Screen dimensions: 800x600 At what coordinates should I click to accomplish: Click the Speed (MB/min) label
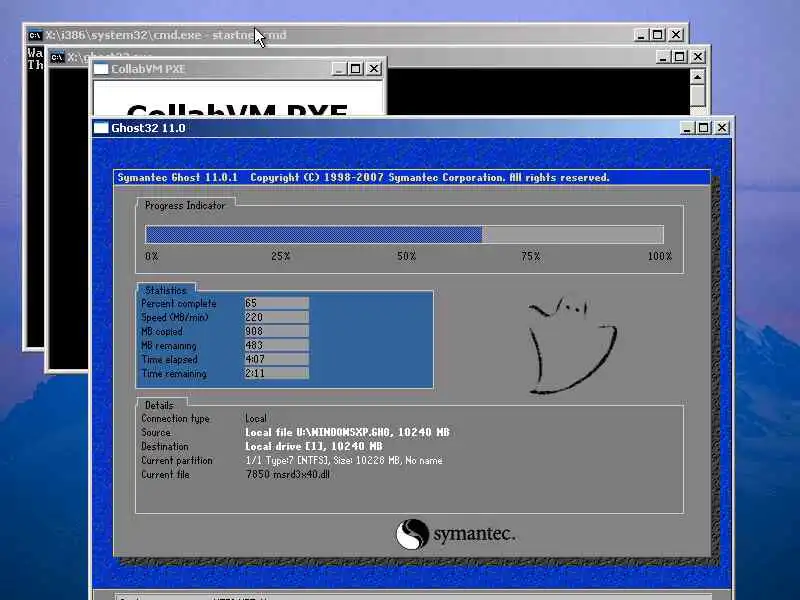coord(174,317)
